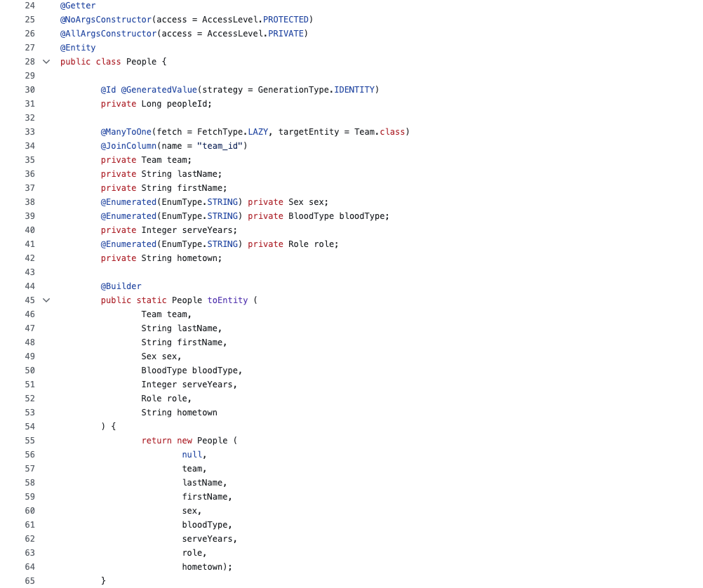Click the @GeneratedValue annotation
Screen dimensions: 703x588
[159, 90]
